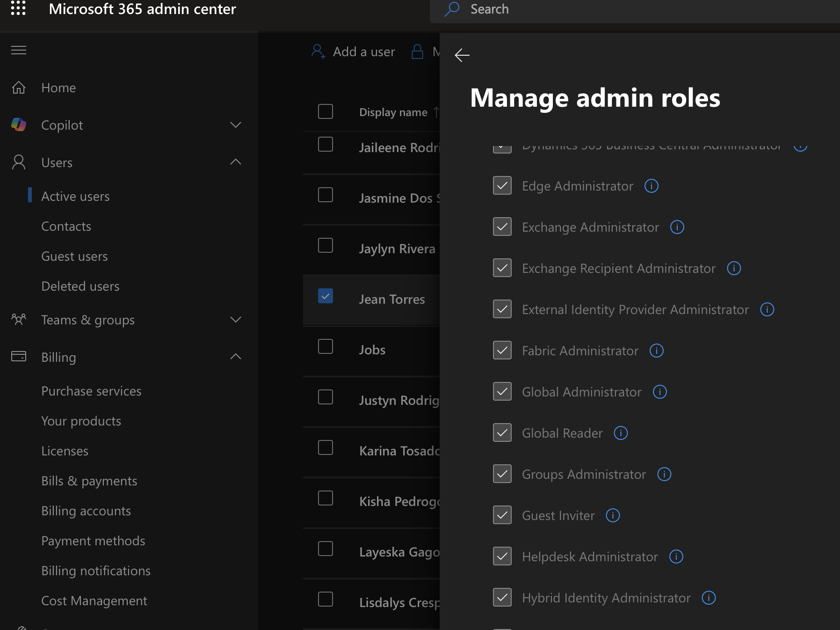The height and width of the screenshot is (630, 840).
Task: Select the Jaileene Rodri... row checkbox
Action: [326, 144]
